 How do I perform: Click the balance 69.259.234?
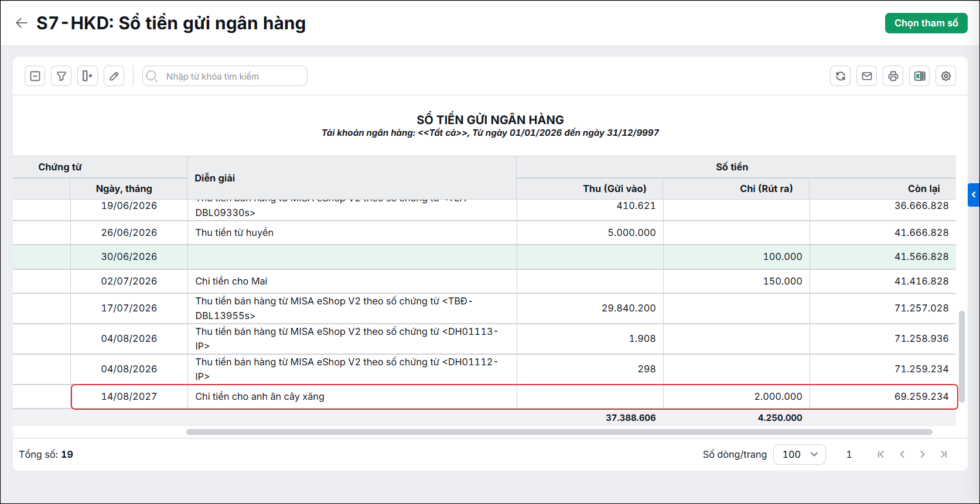(x=921, y=396)
